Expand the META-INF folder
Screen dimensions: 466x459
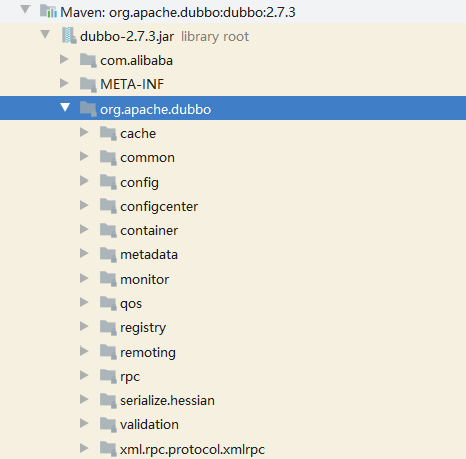coord(64,83)
